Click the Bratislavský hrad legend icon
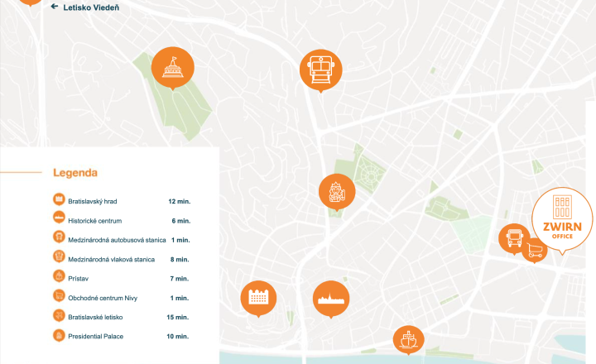The image size is (596, 364). (x=59, y=199)
